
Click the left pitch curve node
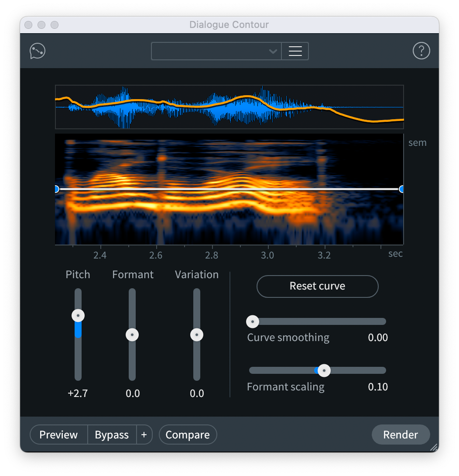(57, 189)
